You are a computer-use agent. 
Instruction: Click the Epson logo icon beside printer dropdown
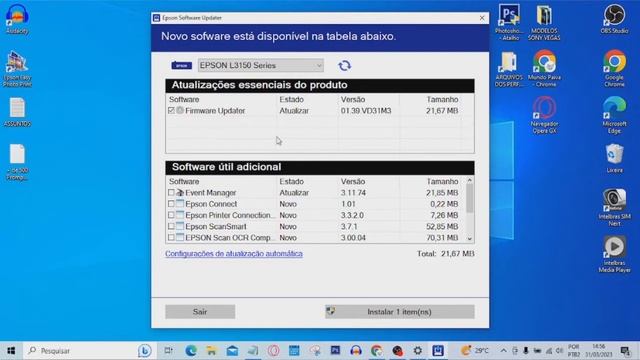(x=182, y=65)
